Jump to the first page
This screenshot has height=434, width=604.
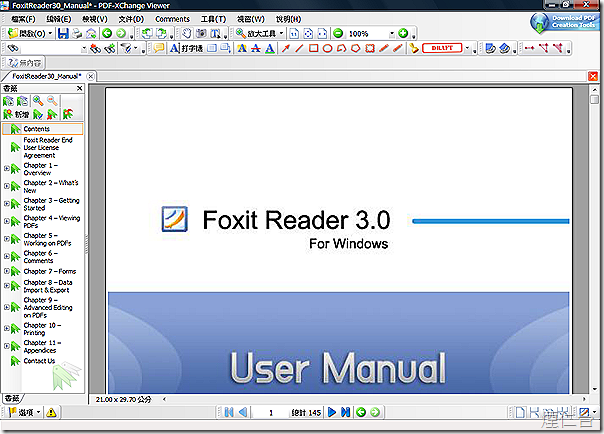coord(229,412)
